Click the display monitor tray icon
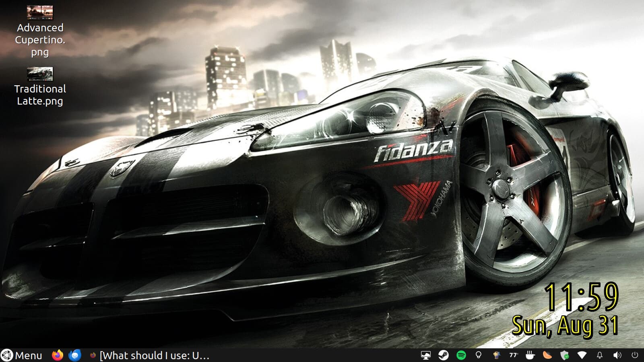The height and width of the screenshot is (362, 644). click(x=425, y=355)
